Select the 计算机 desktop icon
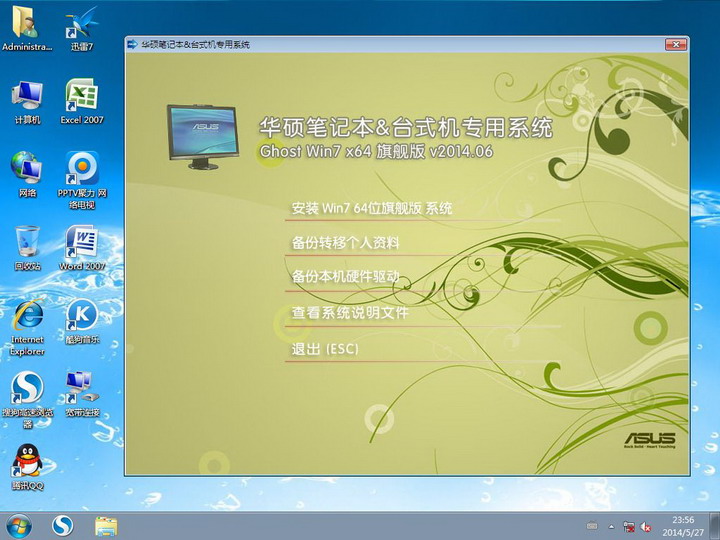Screen dimensions: 720x540 click(x=27, y=97)
